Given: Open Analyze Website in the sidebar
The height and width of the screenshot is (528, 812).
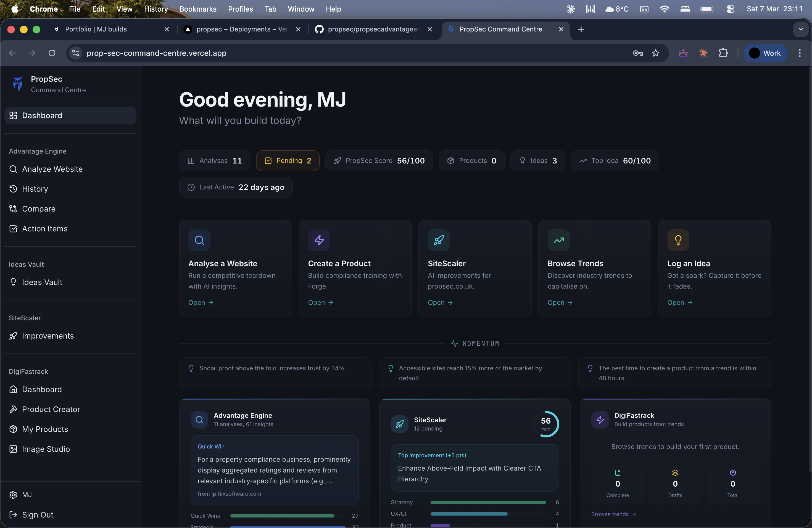Looking at the screenshot, I should (x=70, y=169).
